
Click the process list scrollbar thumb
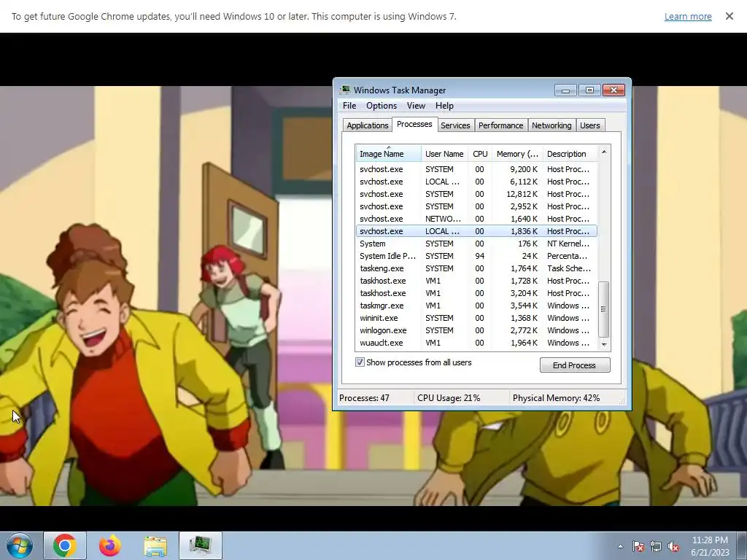pyautogui.click(x=604, y=309)
